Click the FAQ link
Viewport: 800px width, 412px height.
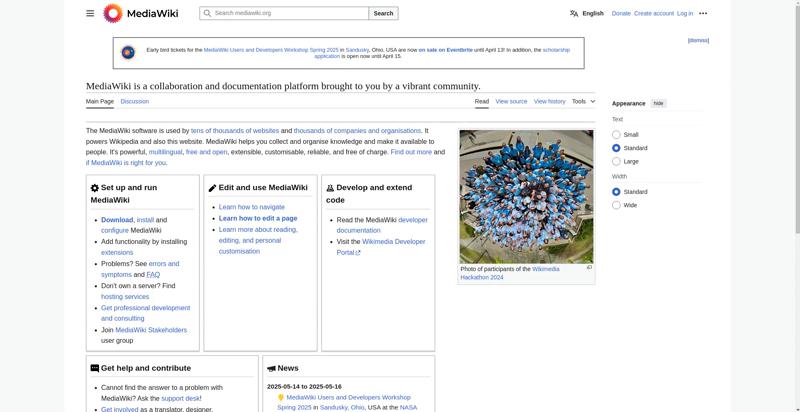pos(153,274)
